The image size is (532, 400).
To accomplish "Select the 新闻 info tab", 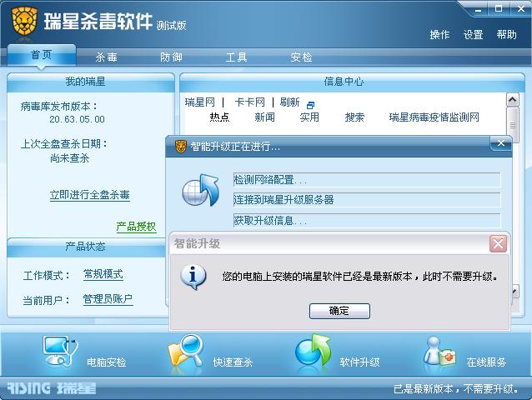I will (264, 117).
